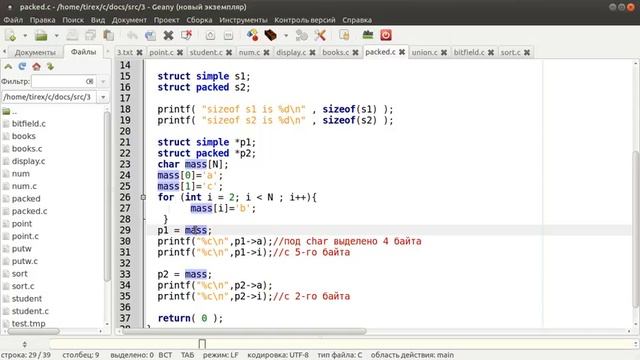Viewport: 640px width, 360px height.
Task: Jump to current file's directory icon
Action: [50, 66]
